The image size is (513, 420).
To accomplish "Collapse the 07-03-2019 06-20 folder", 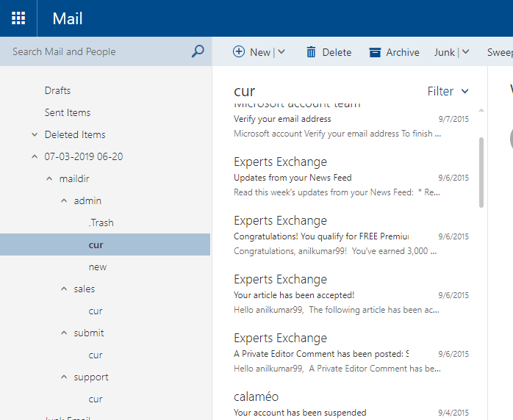I will click(x=35, y=156).
